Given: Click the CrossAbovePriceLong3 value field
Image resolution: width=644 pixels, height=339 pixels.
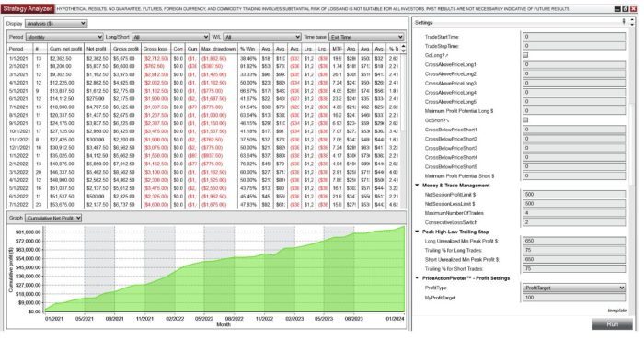Looking at the screenshot, I should tap(574, 83).
